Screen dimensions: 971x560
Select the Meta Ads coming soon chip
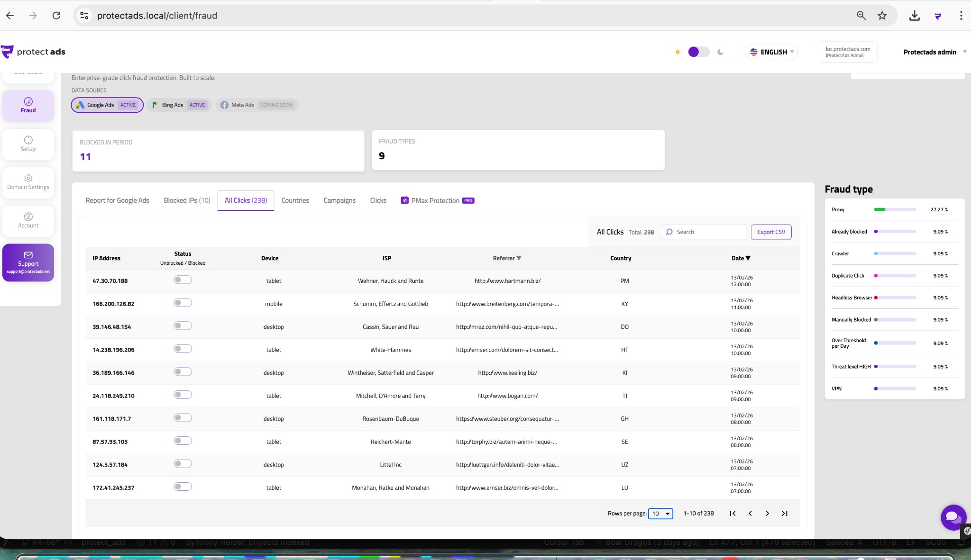click(x=256, y=105)
